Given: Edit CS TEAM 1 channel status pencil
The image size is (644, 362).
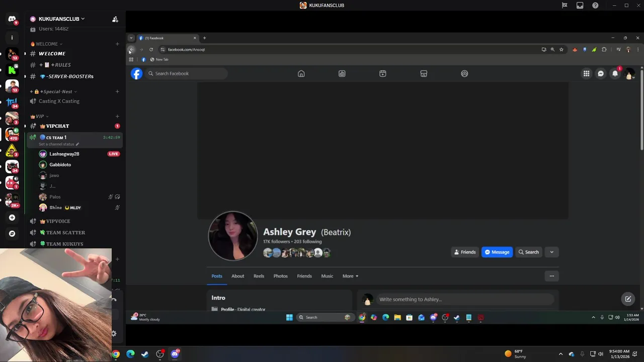Looking at the screenshot, I should (x=77, y=144).
